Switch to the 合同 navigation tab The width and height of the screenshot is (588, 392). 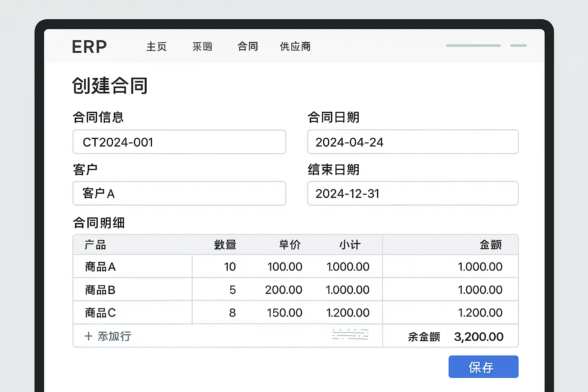pos(248,47)
